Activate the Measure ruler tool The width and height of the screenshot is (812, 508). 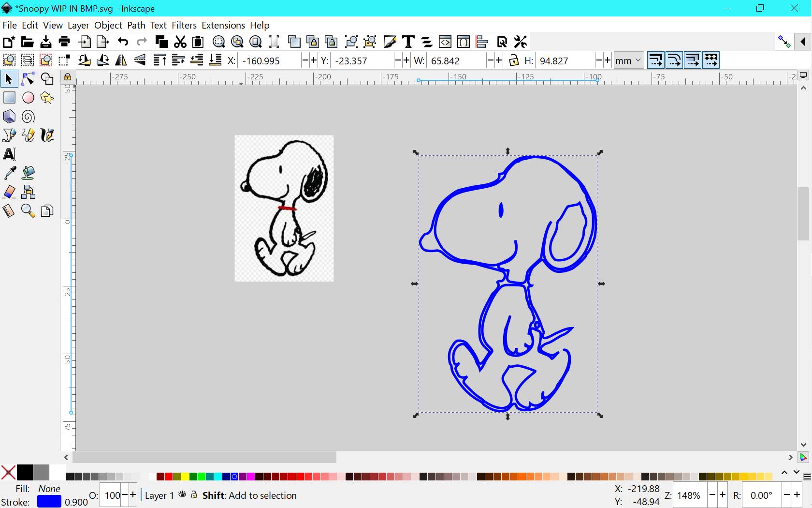(9, 211)
